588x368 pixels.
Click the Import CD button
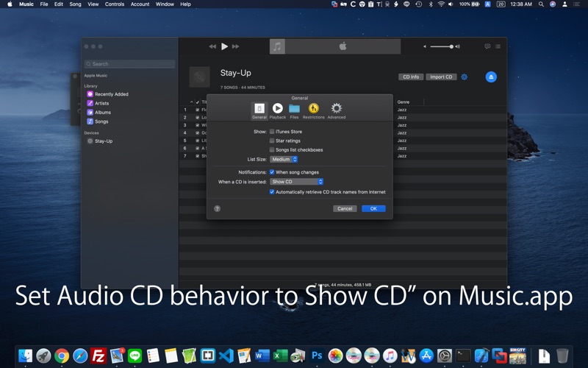coord(441,77)
